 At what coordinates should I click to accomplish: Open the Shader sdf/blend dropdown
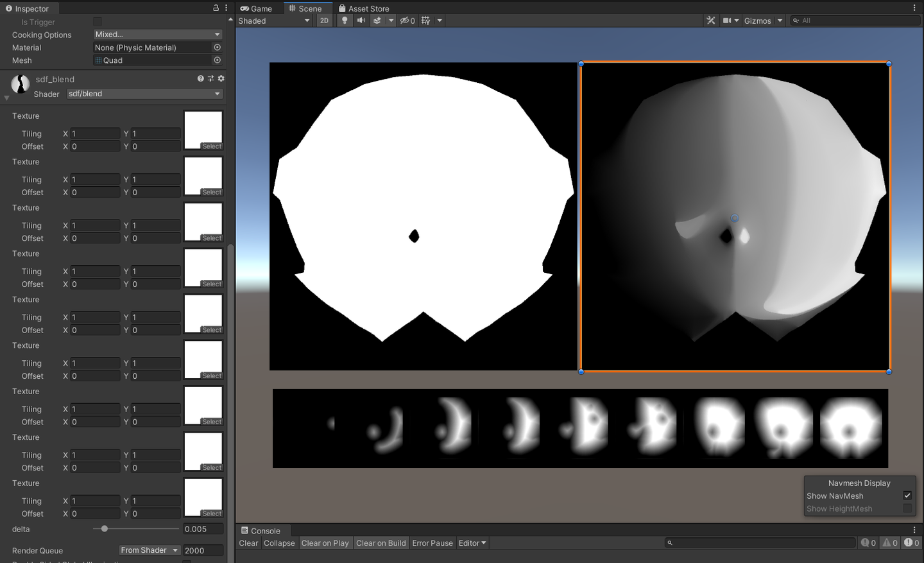point(144,94)
